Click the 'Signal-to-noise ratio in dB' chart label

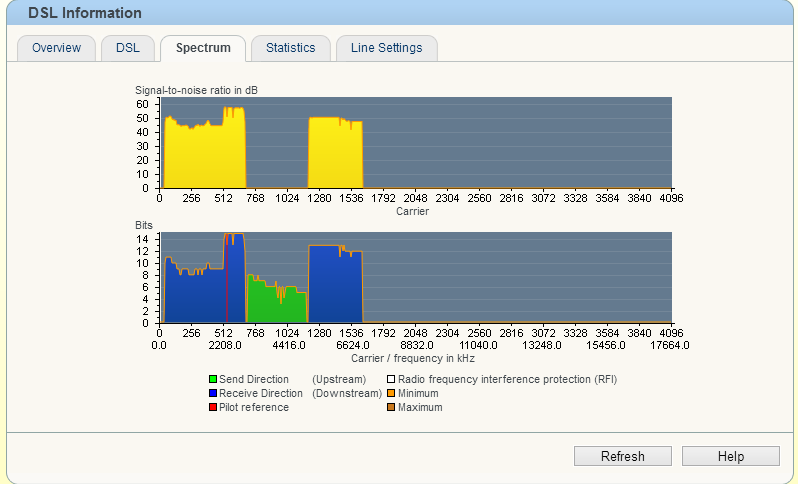coord(196,90)
